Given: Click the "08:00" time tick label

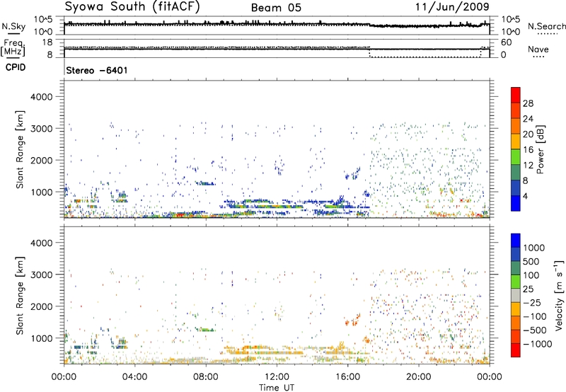Looking at the screenshot, I should click(x=206, y=377).
